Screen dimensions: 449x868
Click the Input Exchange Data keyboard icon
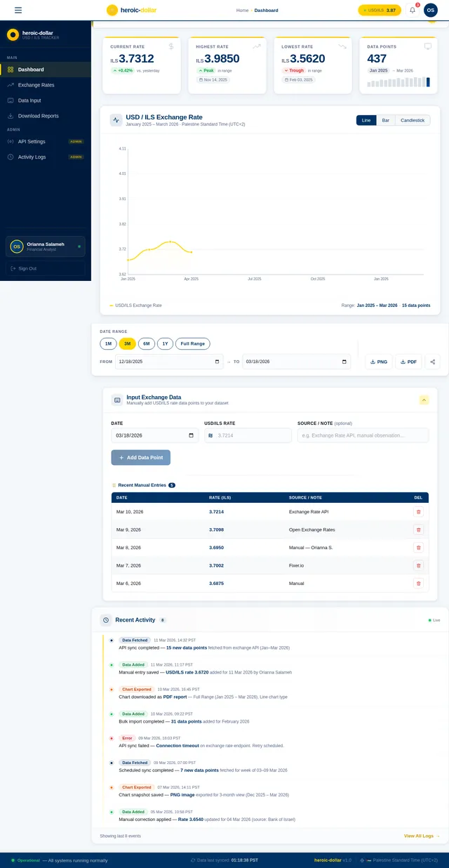click(117, 400)
